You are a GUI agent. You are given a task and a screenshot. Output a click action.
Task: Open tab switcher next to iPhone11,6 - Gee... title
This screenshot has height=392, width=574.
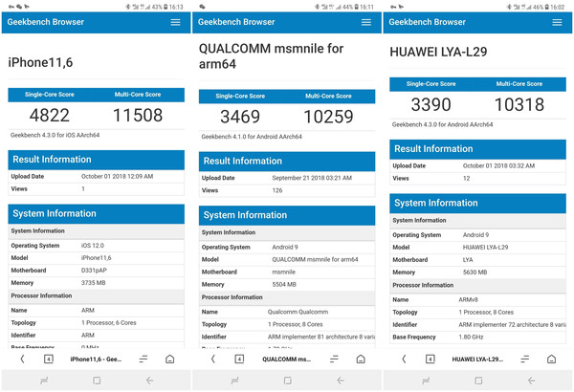click(49, 359)
